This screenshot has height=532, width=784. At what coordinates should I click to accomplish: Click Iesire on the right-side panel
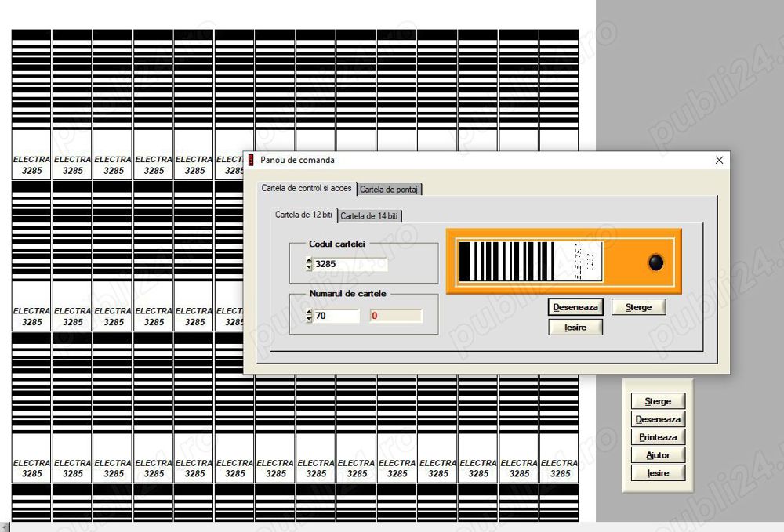pos(658,472)
